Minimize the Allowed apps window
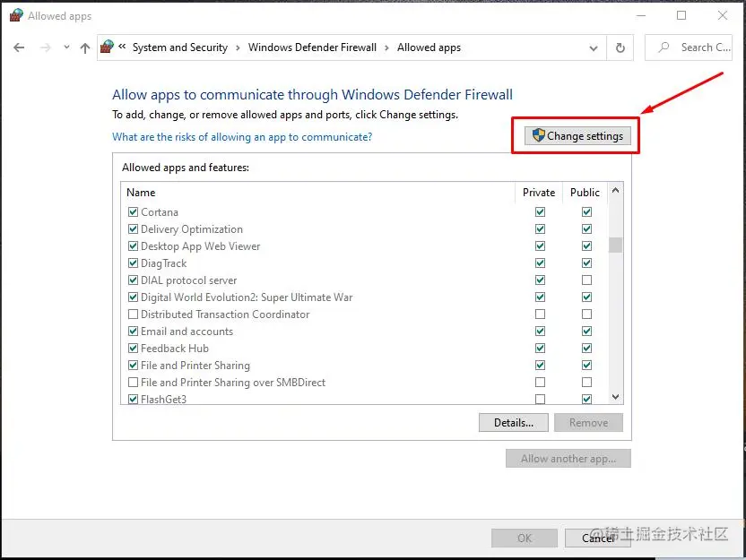The width and height of the screenshot is (746, 560). click(x=641, y=16)
